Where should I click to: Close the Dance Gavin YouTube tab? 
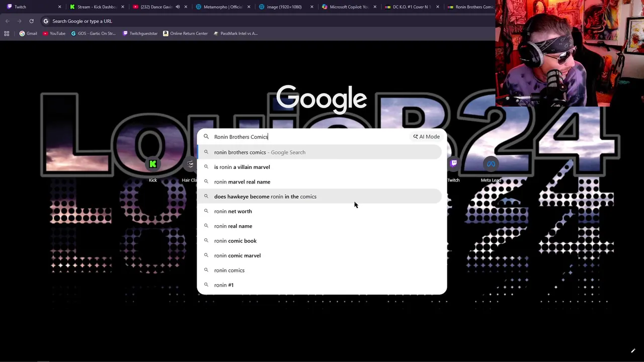coord(186,7)
